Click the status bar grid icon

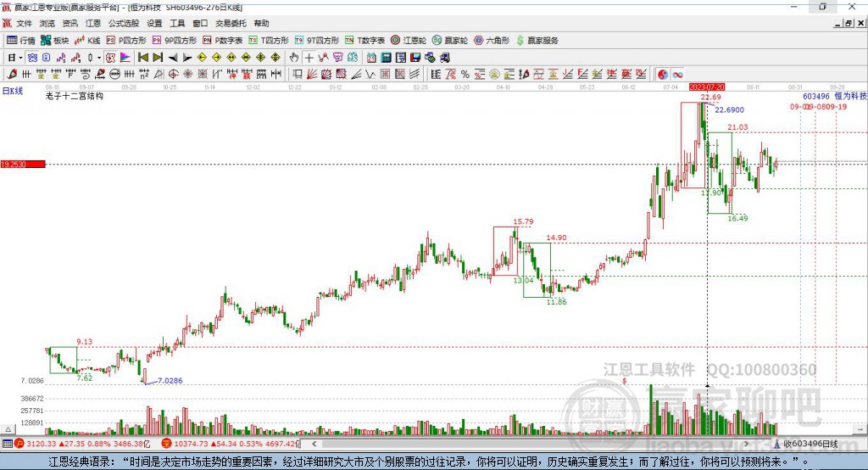(7, 444)
